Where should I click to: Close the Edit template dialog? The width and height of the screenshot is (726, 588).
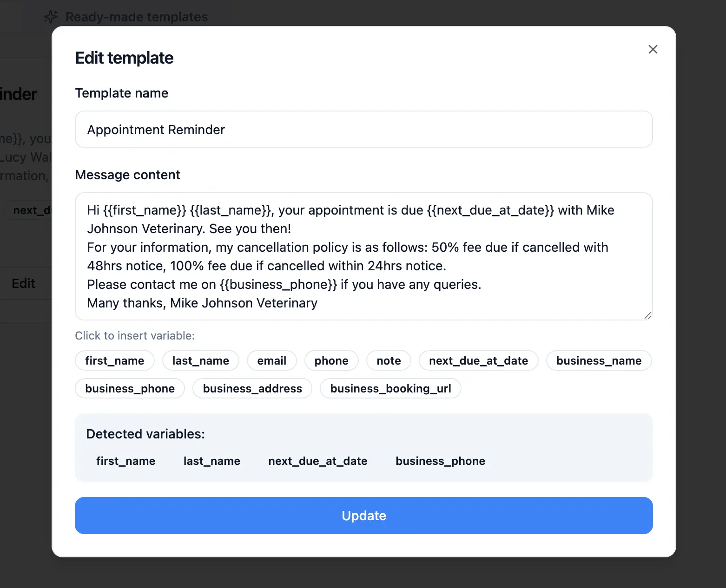click(x=653, y=49)
